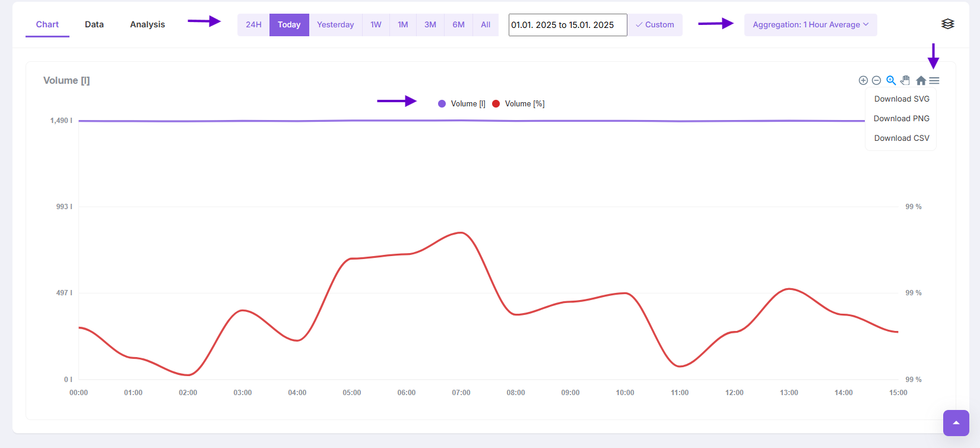The height and width of the screenshot is (448, 980).
Task: Toggle the Volume [l] legend series
Action: [462, 103]
